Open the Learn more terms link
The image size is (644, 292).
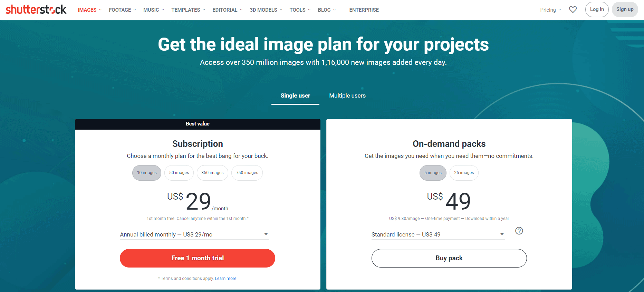tap(225, 279)
